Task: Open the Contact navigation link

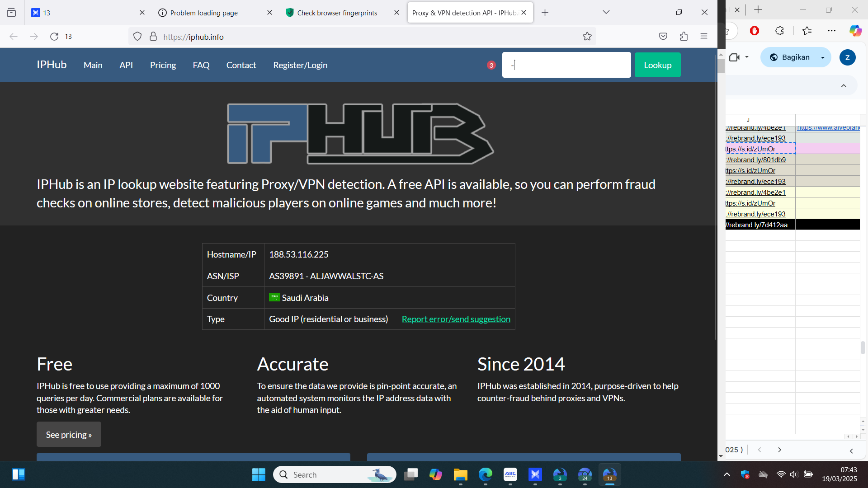Action: (x=241, y=65)
